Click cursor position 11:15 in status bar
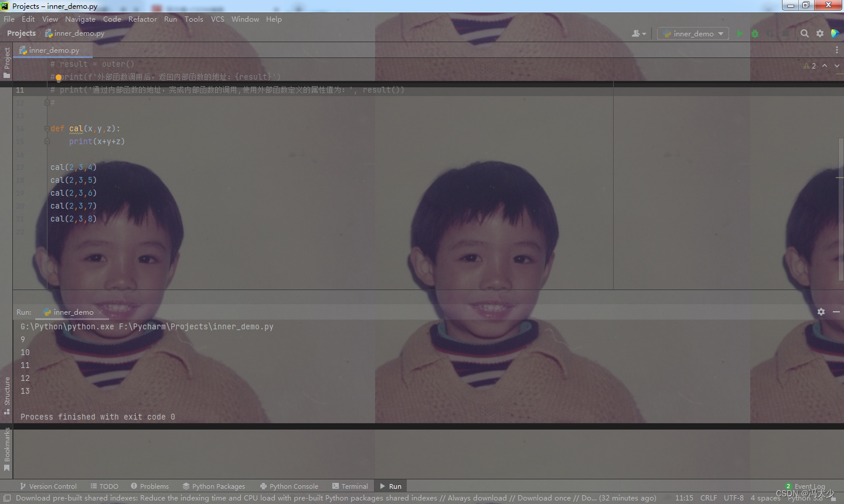 [684, 498]
